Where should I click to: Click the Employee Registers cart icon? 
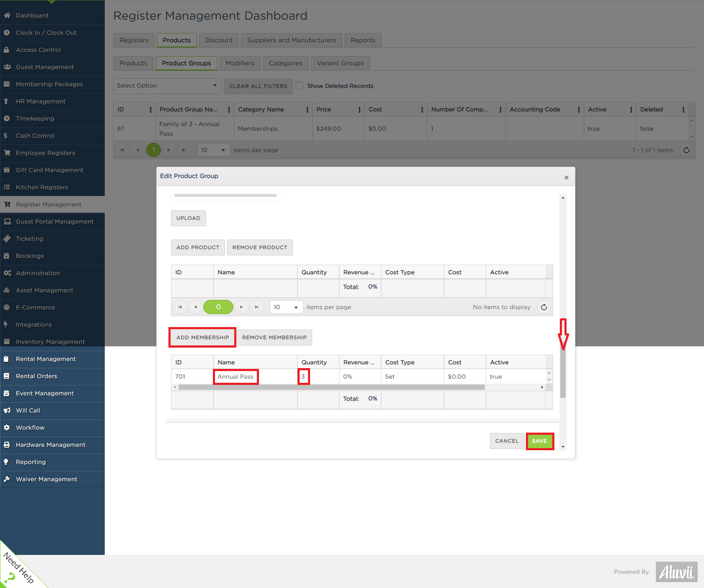pos(7,153)
